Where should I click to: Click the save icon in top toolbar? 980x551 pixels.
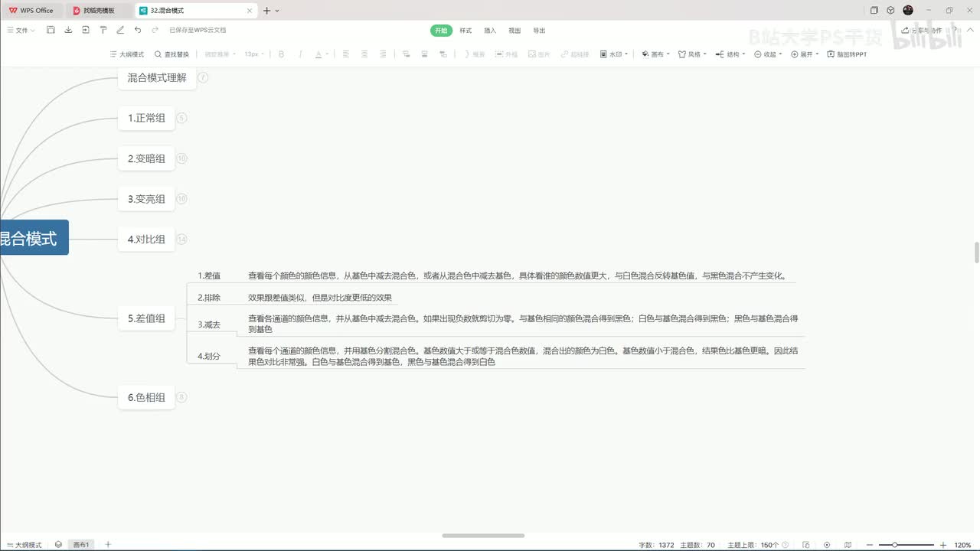[x=51, y=30]
